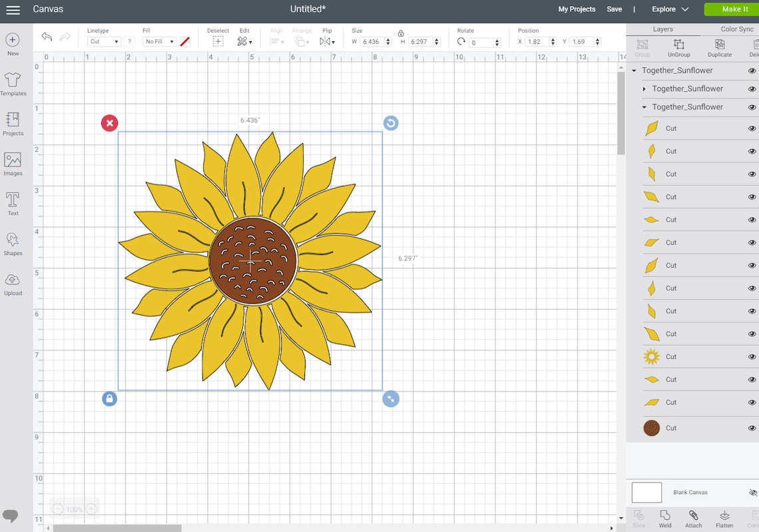
Task: Click the red linetype color swatch
Action: click(x=185, y=41)
